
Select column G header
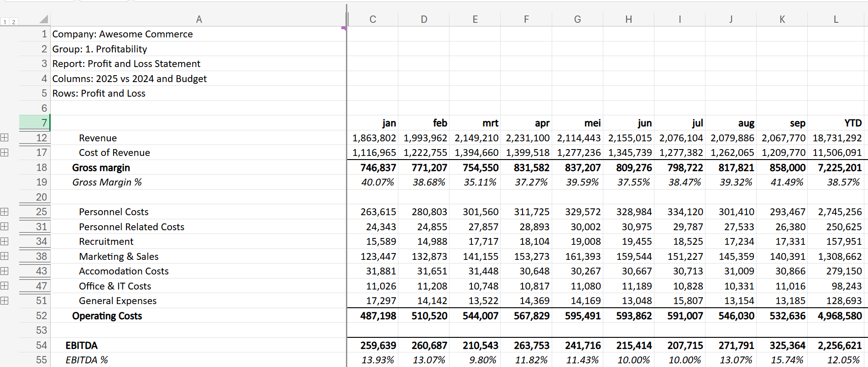(577, 19)
